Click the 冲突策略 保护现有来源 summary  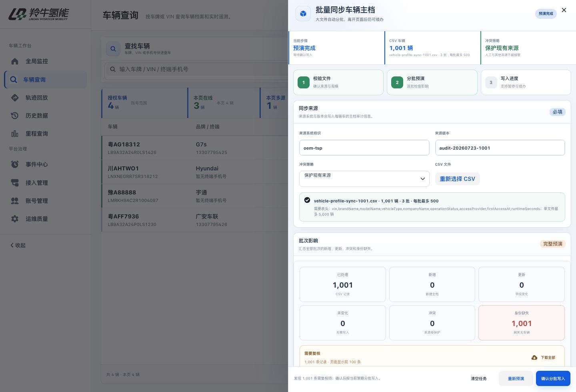(x=528, y=48)
